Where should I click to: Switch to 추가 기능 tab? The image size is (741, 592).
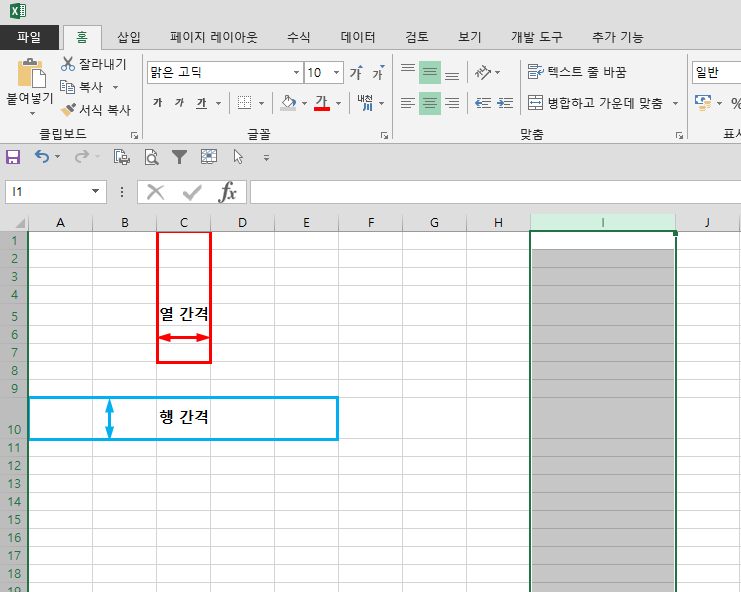point(618,37)
